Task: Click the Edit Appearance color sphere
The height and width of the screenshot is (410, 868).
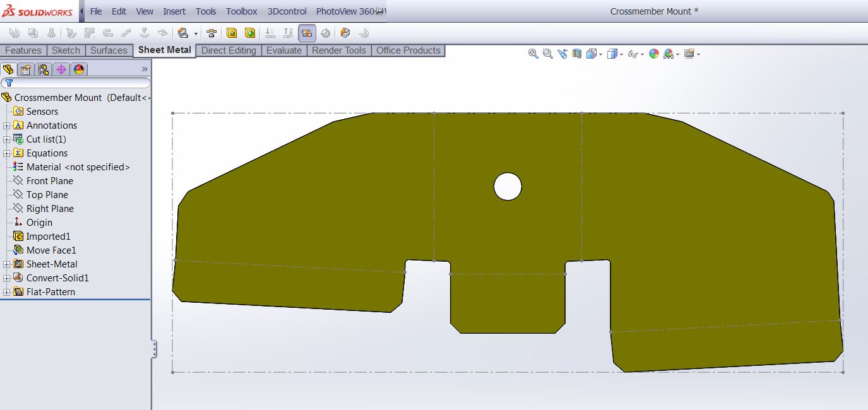Action: (654, 54)
